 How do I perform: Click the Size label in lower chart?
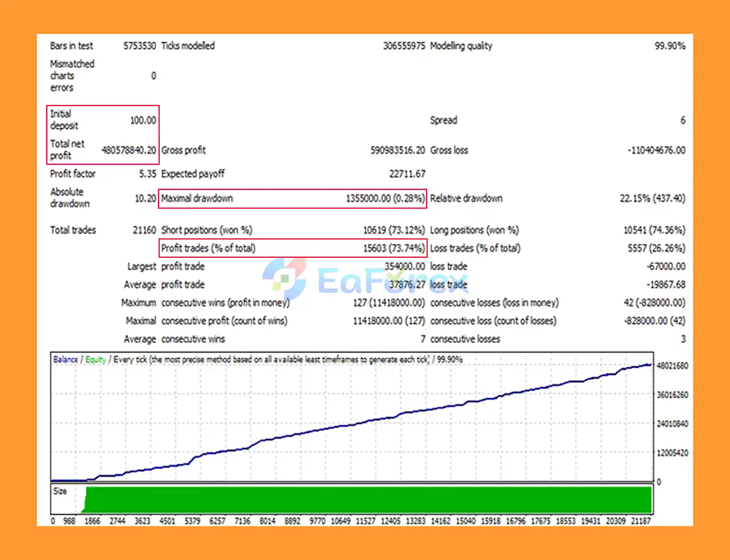pyautogui.click(x=60, y=491)
